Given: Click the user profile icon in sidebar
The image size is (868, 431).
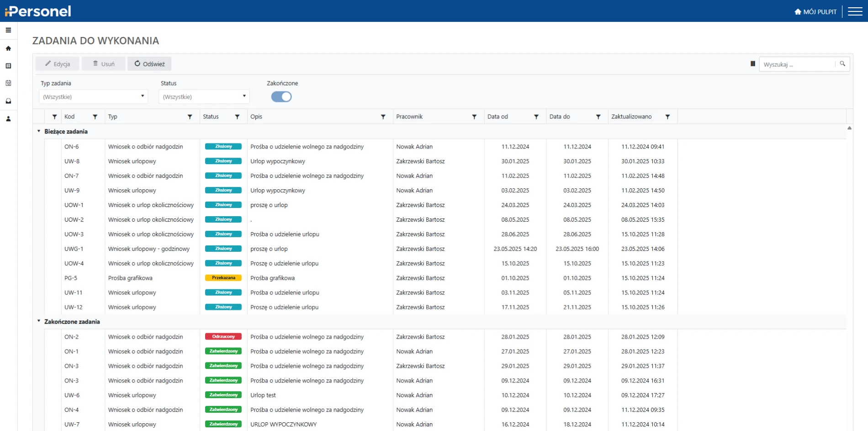Looking at the screenshot, I should 8,119.
